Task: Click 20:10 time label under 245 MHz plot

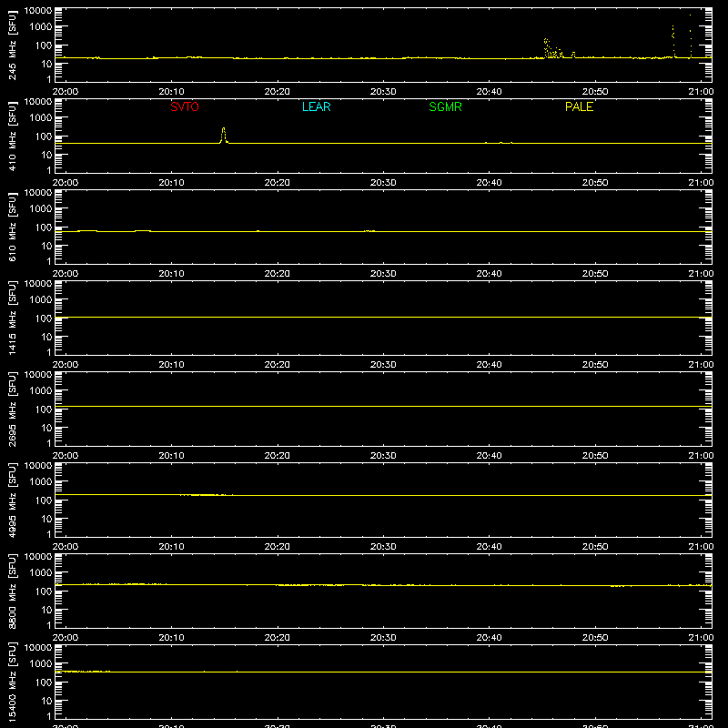Action: pyautogui.click(x=171, y=92)
